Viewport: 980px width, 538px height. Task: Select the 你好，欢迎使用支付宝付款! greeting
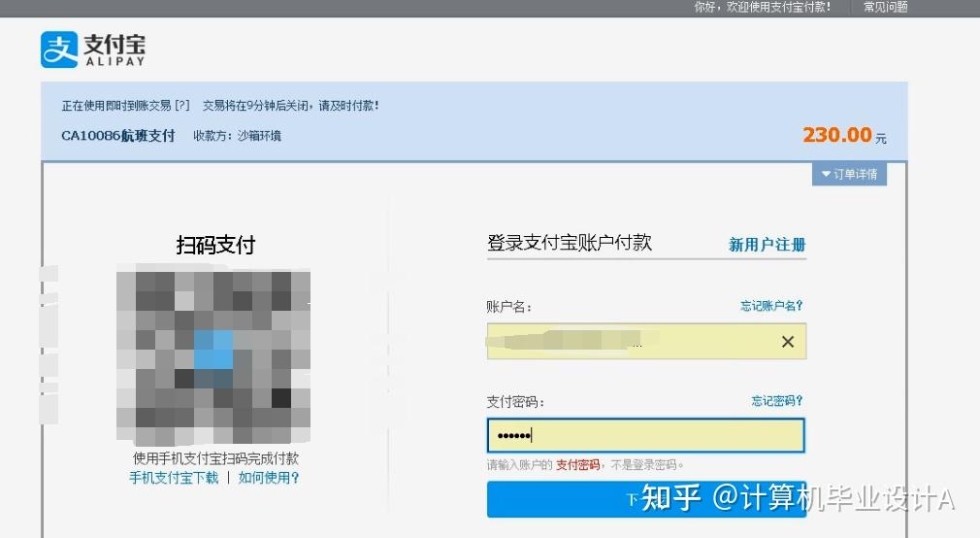click(763, 7)
